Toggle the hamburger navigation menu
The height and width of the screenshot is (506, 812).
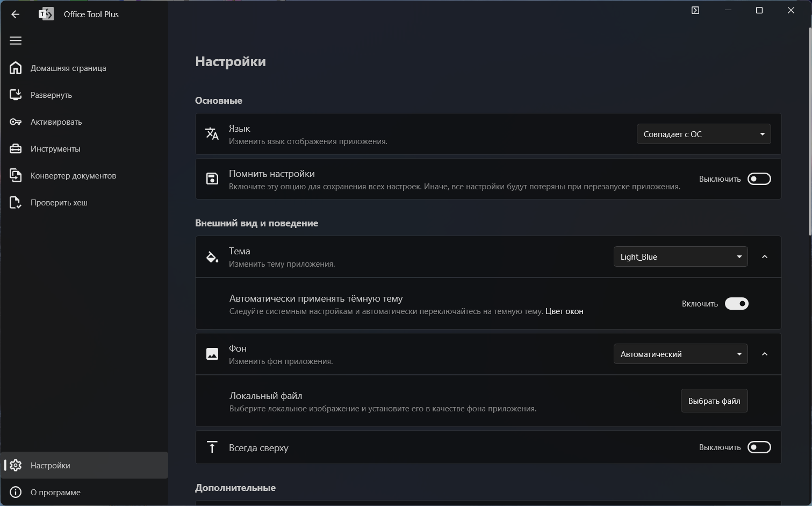(16, 41)
